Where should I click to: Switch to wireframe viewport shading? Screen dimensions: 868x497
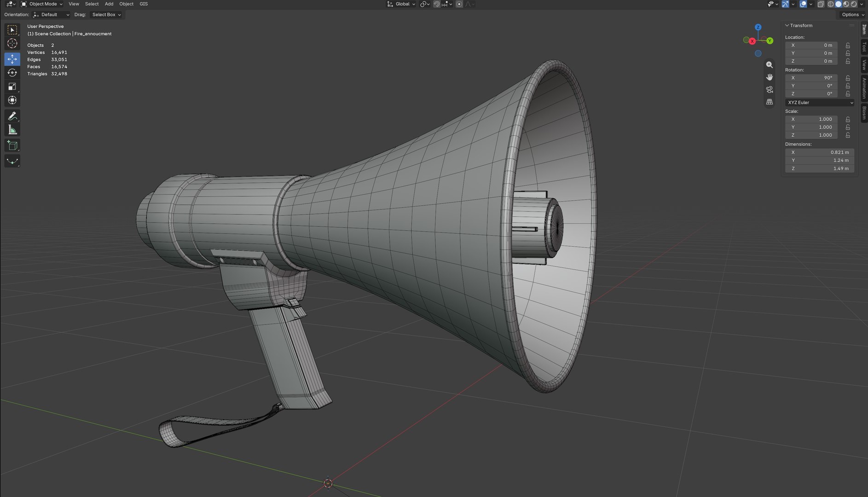pyautogui.click(x=831, y=4)
